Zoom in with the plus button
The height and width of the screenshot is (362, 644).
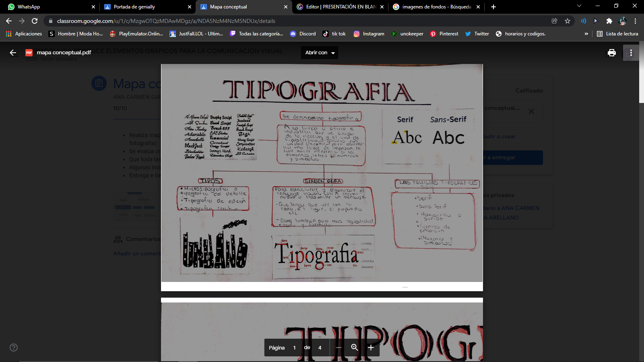tap(371, 348)
